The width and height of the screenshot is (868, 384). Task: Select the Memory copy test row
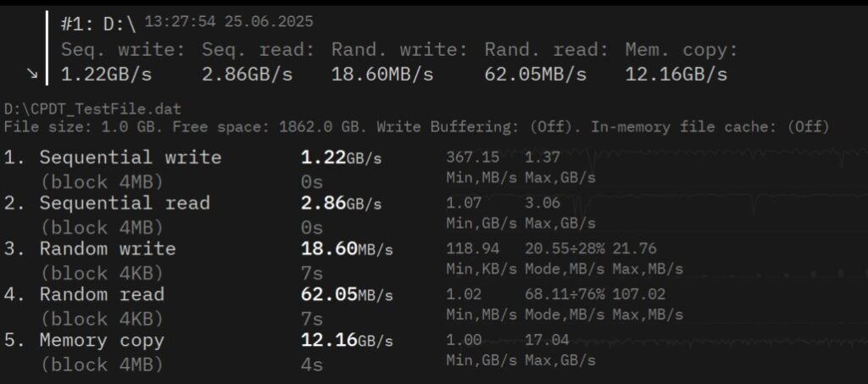pyautogui.click(x=102, y=341)
